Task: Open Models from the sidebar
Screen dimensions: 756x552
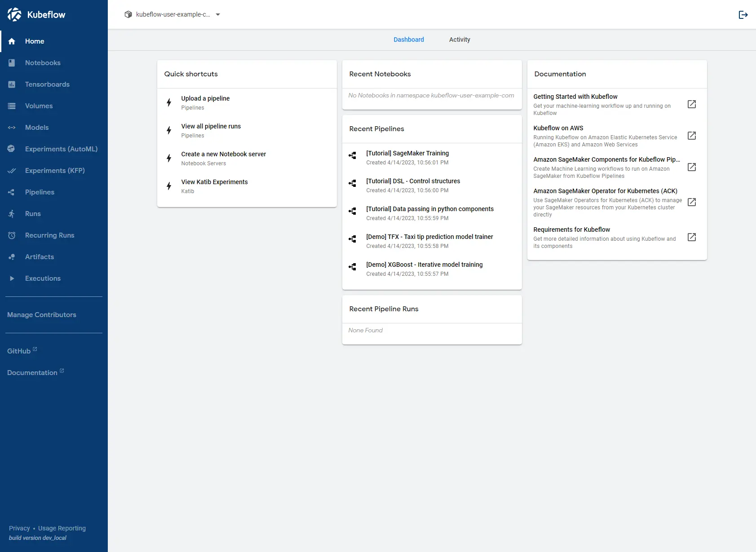Action: coord(54,128)
